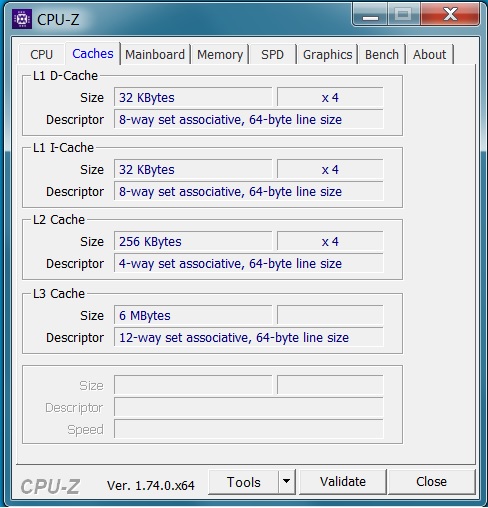Select the SPD tab
The width and height of the screenshot is (488, 508).
click(x=273, y=54)
